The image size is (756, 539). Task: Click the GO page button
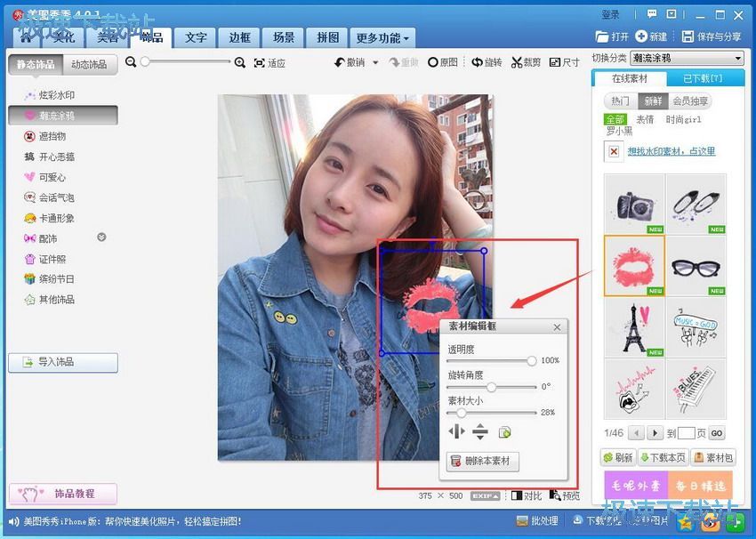pyautogui.click(x=717, y=433)
